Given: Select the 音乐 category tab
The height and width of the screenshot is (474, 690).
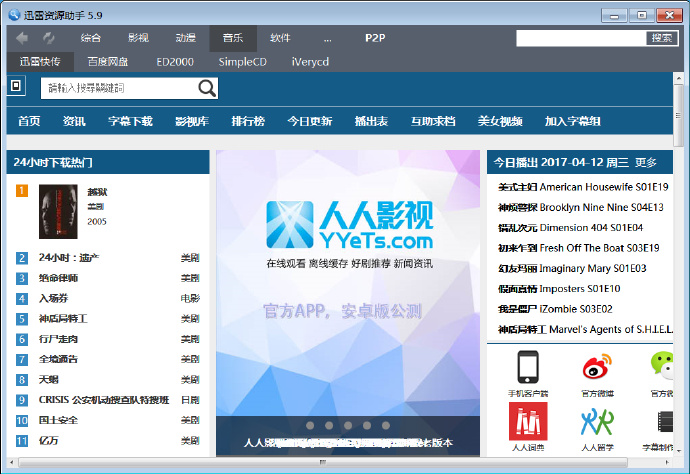Looking at the screenshot, I should coord(233,38).
